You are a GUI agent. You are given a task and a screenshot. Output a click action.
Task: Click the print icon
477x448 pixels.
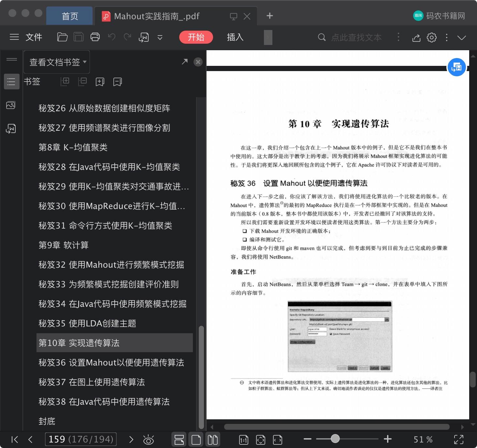[95, 37]
